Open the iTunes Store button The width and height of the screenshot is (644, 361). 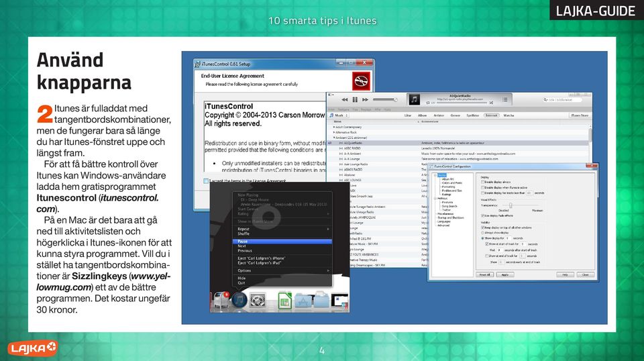[580, 115]
